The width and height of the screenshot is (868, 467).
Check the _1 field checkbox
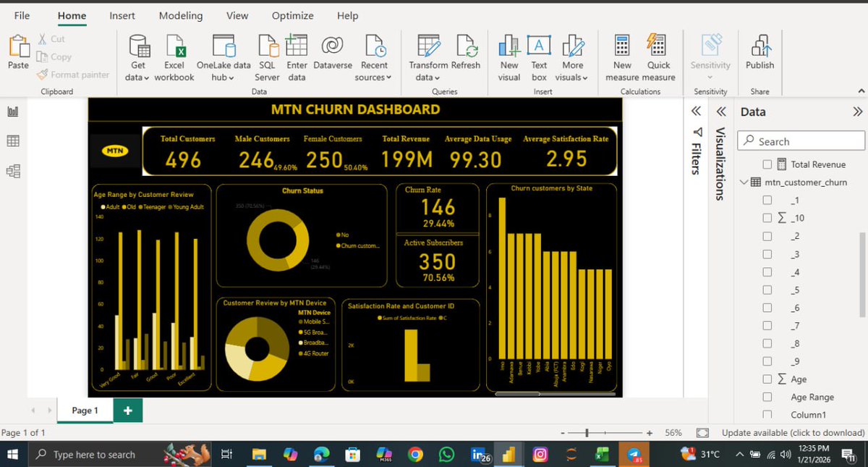click(x=767, y=200)
